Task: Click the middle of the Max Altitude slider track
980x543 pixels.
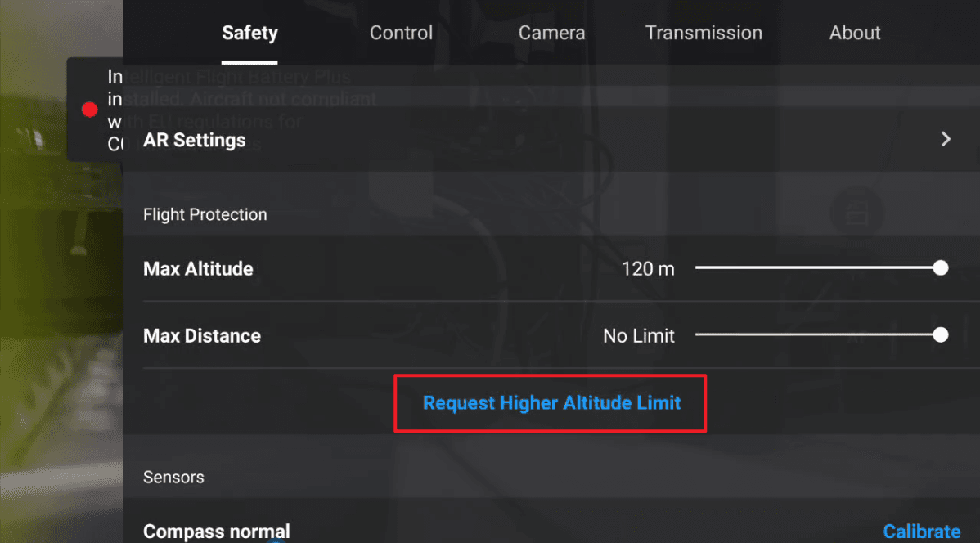Action: [x=818, y=268]
